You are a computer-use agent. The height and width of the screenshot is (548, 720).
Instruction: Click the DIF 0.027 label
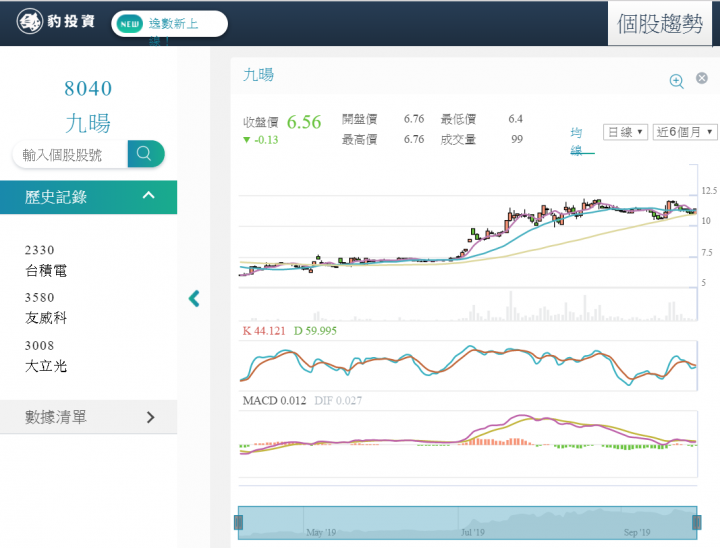pyautogui.click(x=338, y=401)
